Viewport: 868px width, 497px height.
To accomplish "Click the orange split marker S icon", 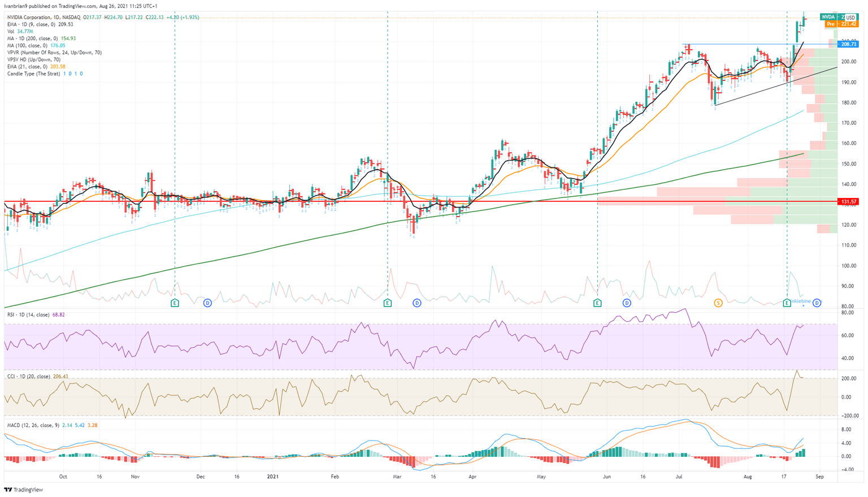I will (x=718, y=303).
